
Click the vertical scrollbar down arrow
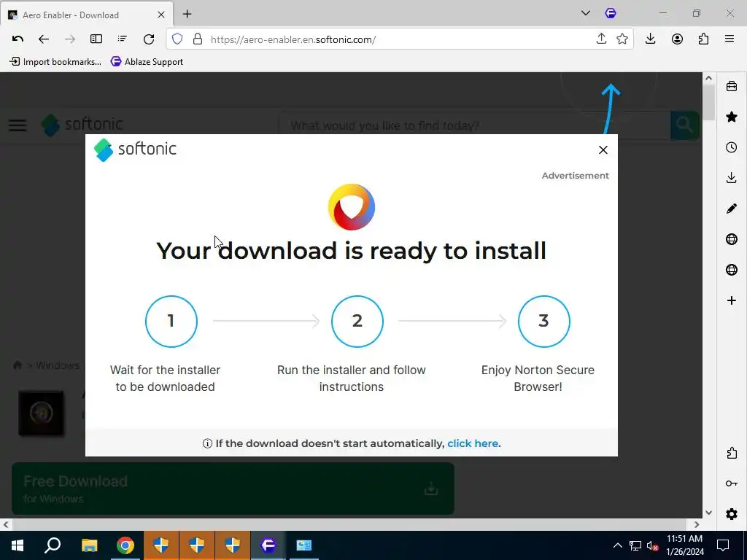(708, 513)
